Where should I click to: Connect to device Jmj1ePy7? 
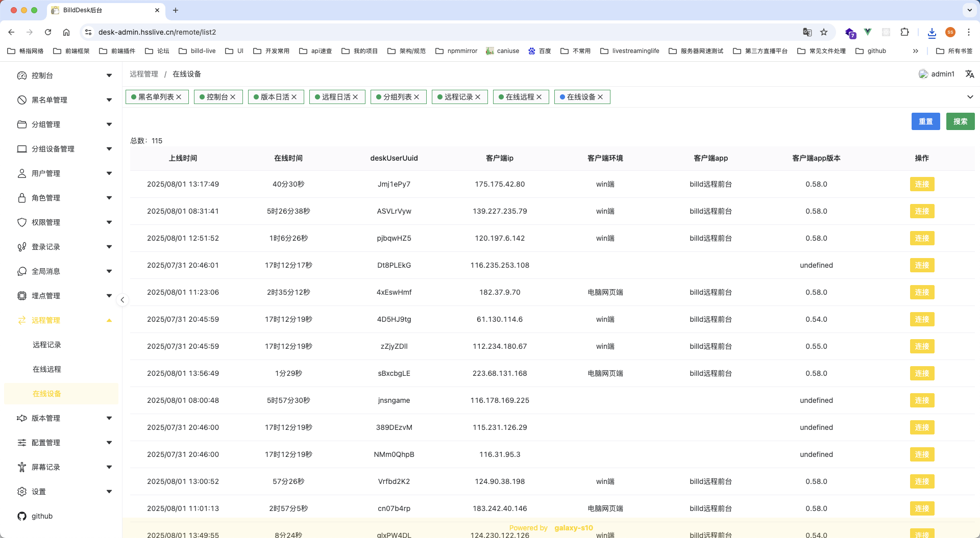pos(922,184)
